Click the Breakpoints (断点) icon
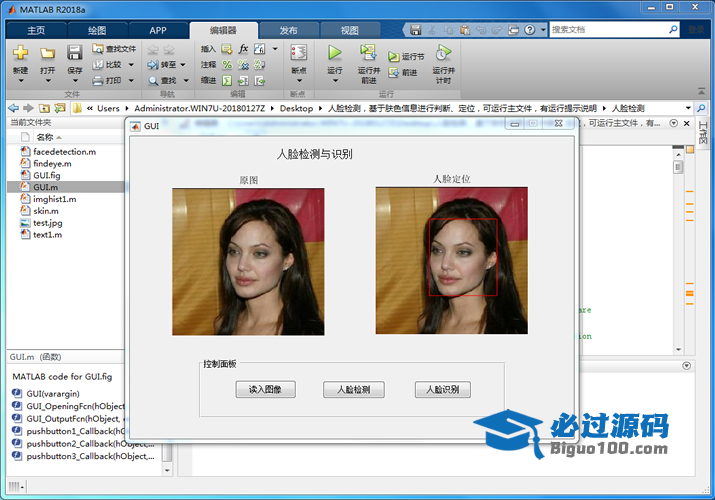Viewport: 715px width, 500px height. pos(298,52)
